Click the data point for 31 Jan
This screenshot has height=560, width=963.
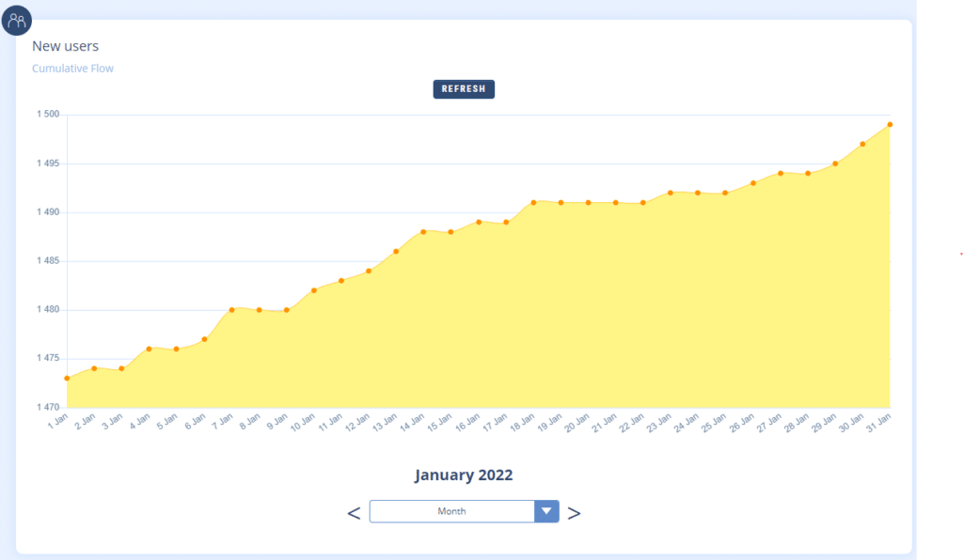pyautogui.click(x=890, y=124)
